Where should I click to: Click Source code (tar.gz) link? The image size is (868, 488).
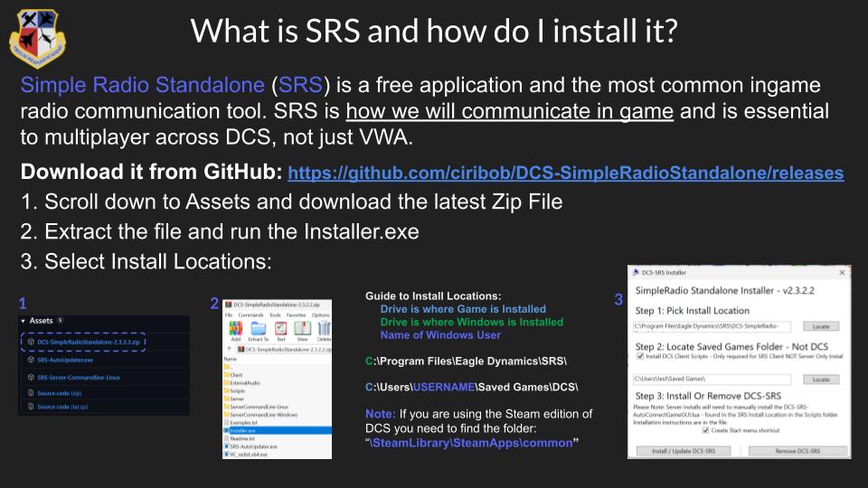tap(62, 407)
